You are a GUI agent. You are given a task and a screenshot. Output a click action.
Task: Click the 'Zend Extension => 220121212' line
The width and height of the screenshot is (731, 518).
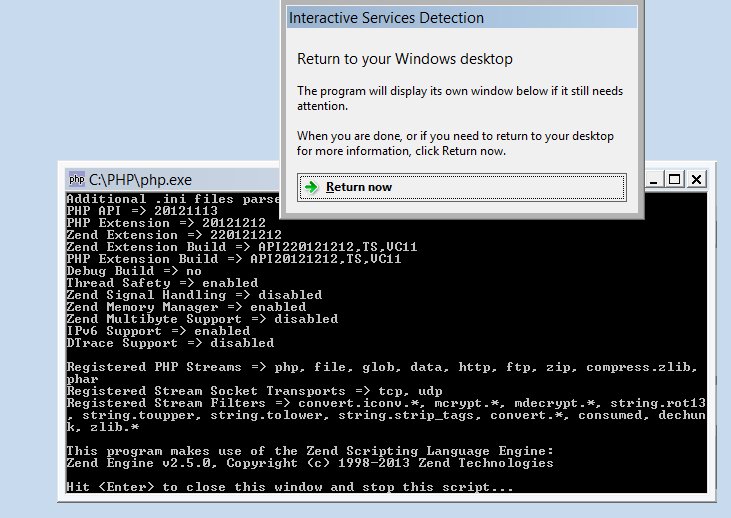[174, 235]
